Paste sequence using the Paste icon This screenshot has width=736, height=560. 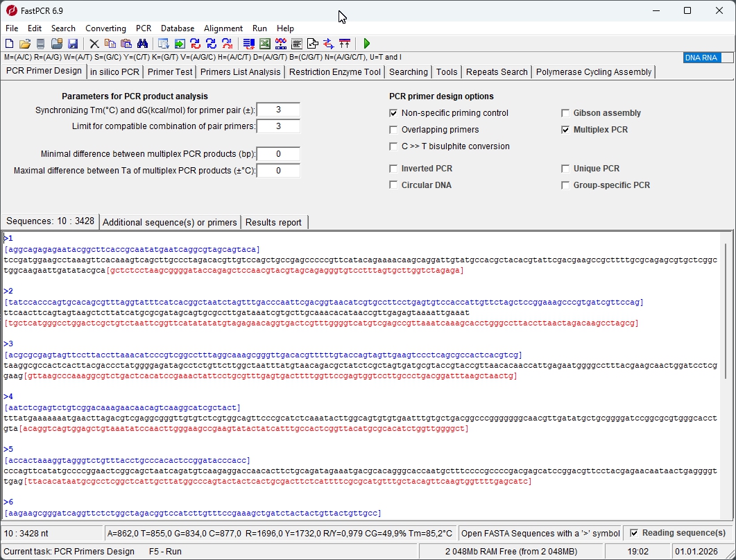126,43
